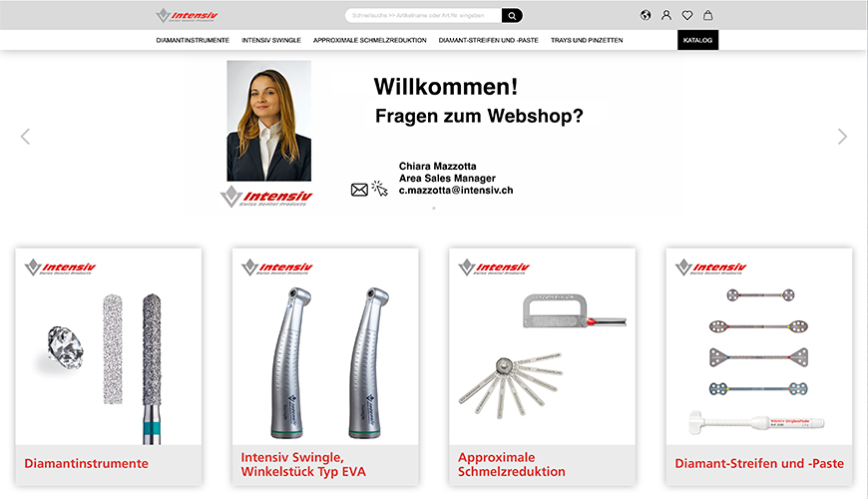This screenshot has width=868, height=499.
Task: Click the mouse-pointer click icon in banner
Action: (380, 189)
